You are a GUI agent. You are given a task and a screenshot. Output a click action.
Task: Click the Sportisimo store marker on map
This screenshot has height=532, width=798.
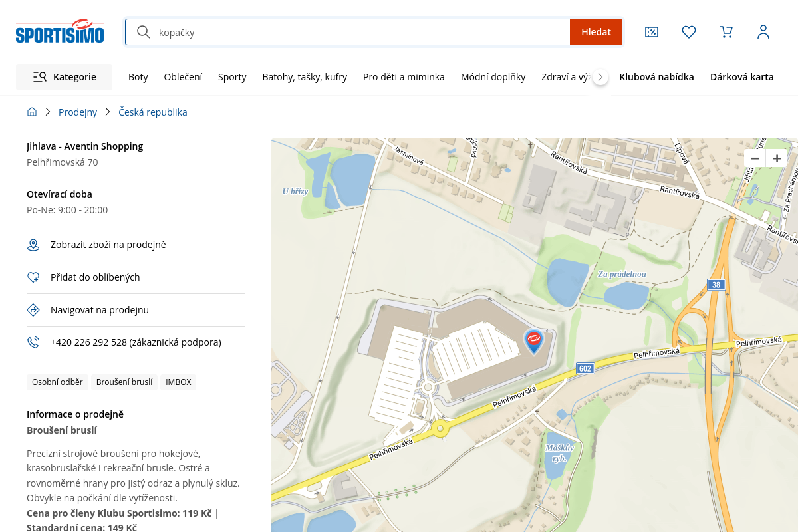tap(533, 340)
